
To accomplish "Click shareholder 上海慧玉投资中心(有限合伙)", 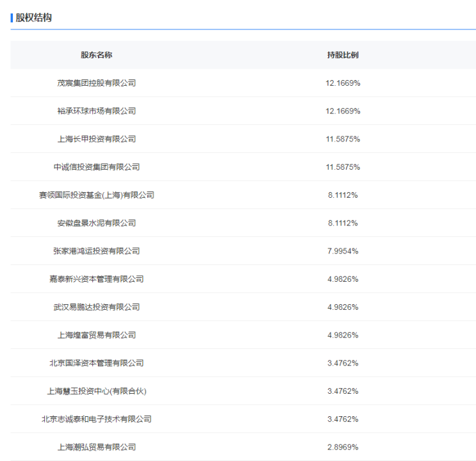I will click(x=97, y=391).
